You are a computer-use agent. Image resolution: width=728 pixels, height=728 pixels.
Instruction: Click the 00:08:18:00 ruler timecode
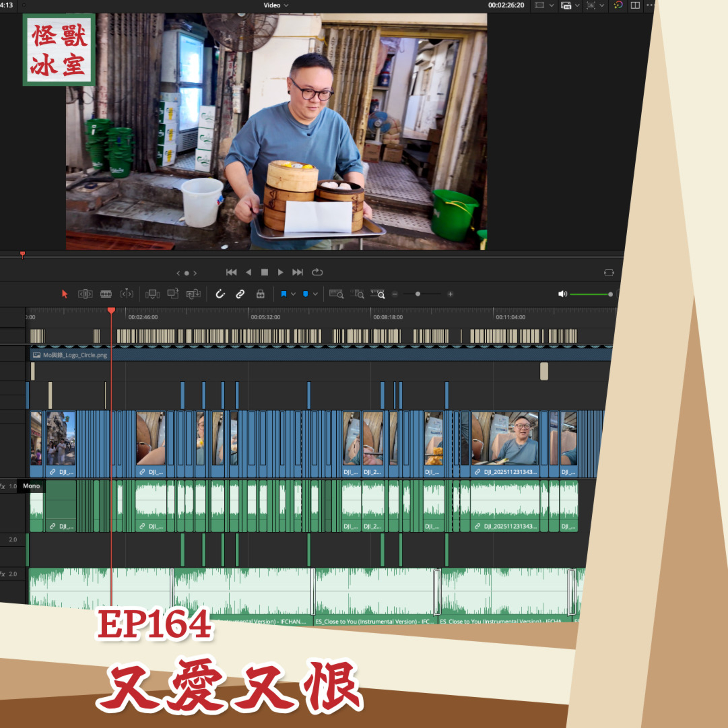pyautogui.click(x=388, y=317)
